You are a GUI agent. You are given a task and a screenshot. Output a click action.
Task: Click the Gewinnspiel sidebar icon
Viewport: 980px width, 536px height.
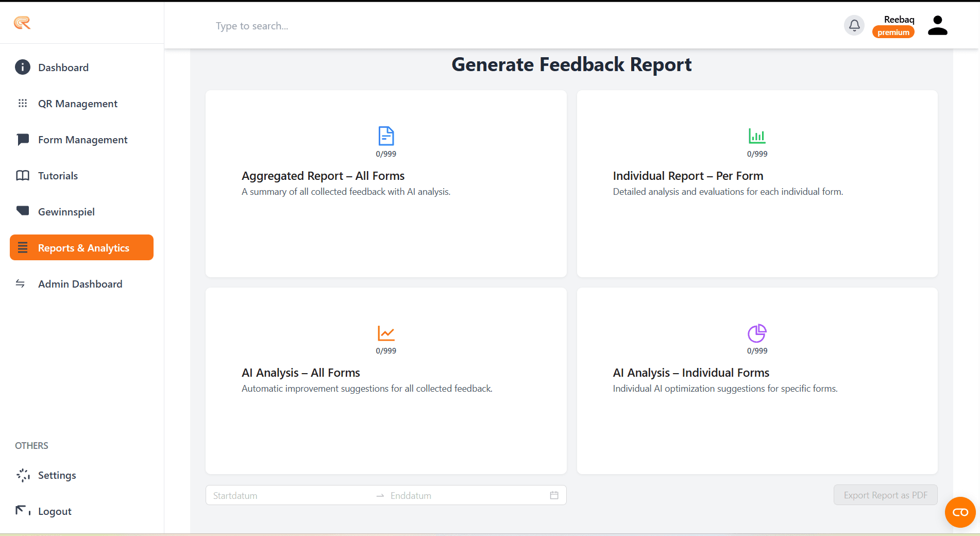(x=23, y=211)
